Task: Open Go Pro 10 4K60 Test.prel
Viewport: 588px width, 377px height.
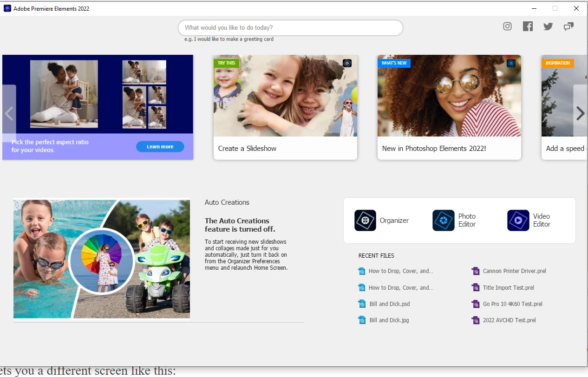Action: point(513,304)
